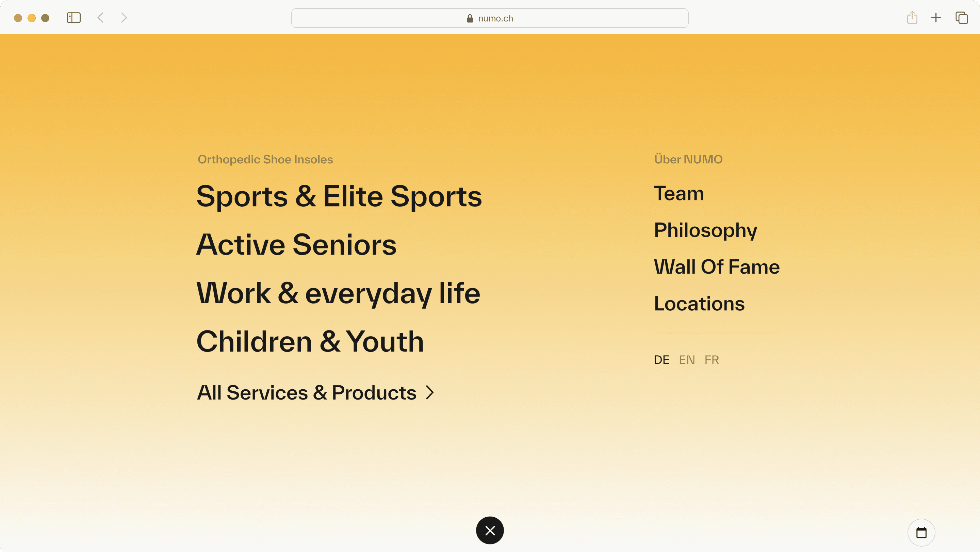Click the calendar appointment icon

921,533
